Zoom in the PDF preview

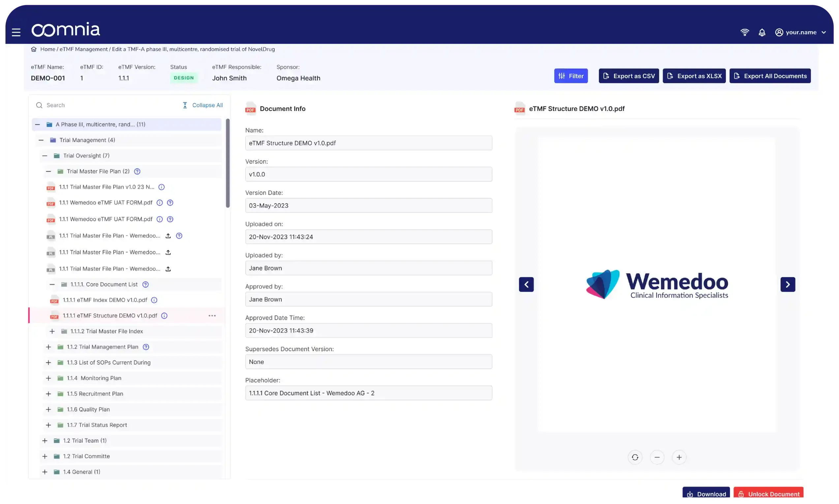(x=679, y=458)
